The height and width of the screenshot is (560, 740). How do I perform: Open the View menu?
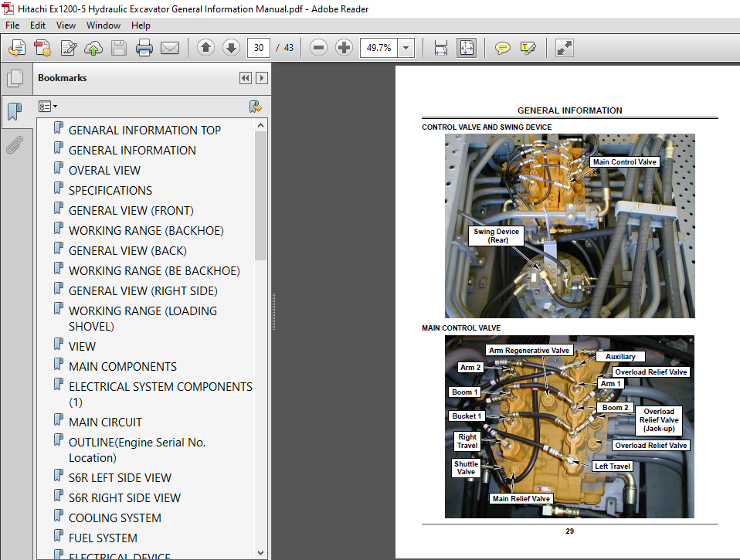(66, 25)
